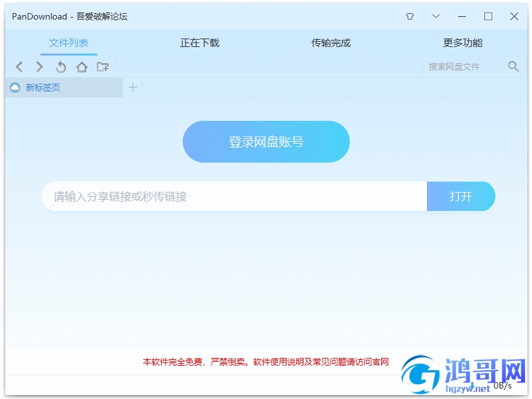Expand the title bar dropdown menu arrow
The image size is (532, 399).
click(x=436, y=16)
